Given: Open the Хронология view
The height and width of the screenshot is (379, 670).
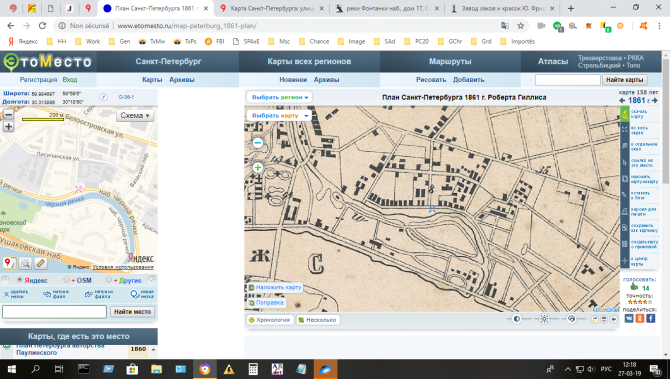Looking at the screenshot, I should 270,320.
